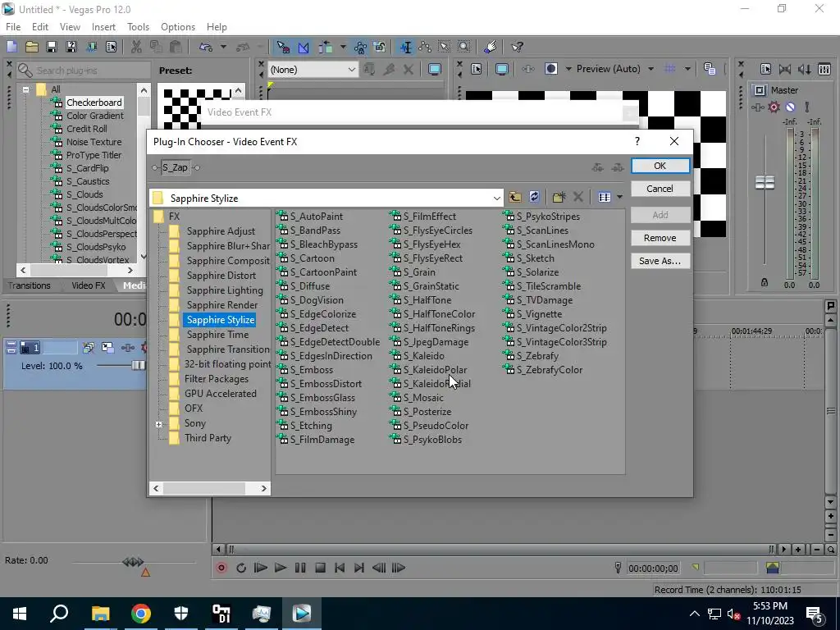840x630 pixels.
Task: Toggle the preview overlays grid icon
Action: coord(669,69)
